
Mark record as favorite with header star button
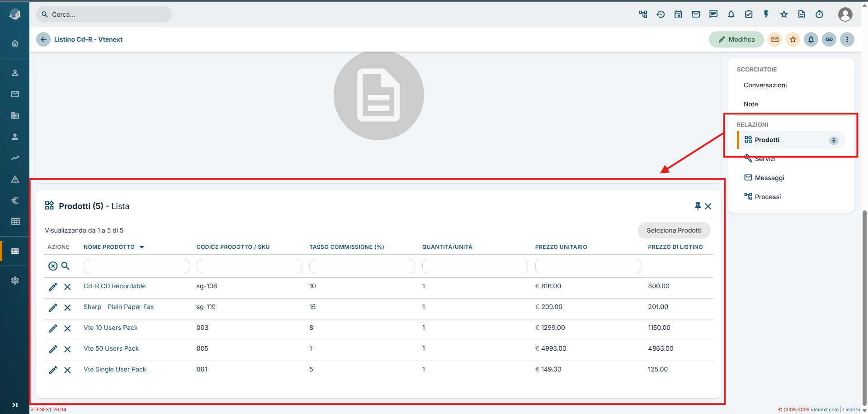pos(793,39)
